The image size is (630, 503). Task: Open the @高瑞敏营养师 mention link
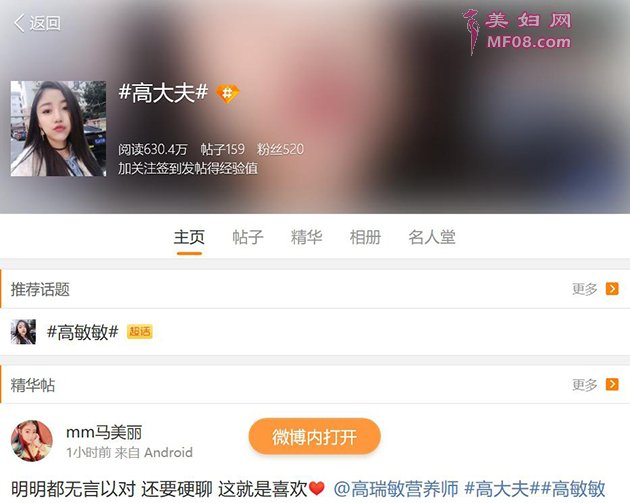pyautogui.click(x=396, y=489)
